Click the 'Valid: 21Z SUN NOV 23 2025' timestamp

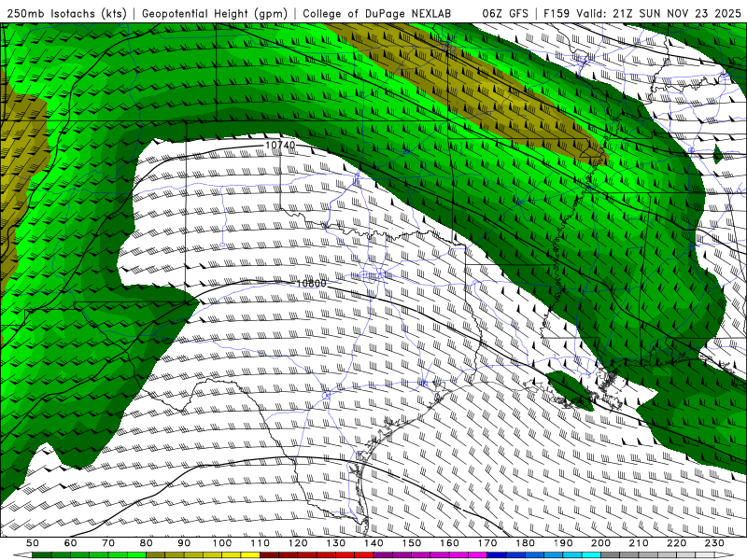(659, 14)
